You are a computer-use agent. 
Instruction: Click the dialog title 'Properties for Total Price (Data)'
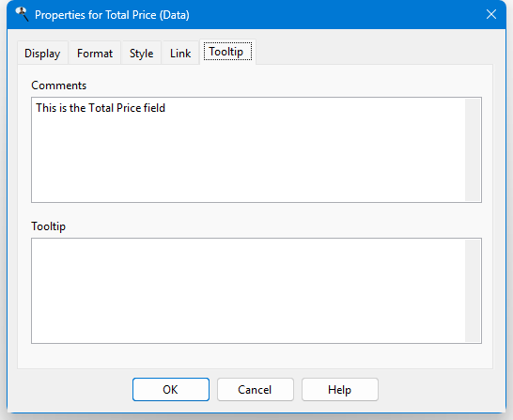[112, 15]
